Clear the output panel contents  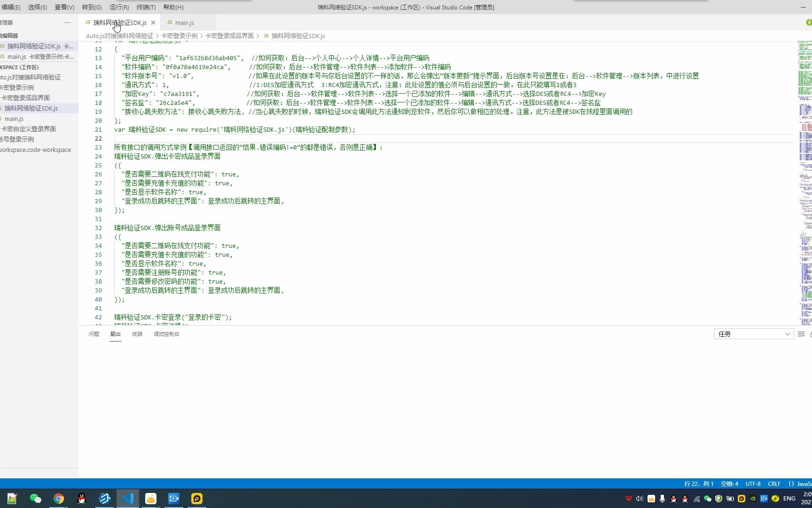coord(801,334)
